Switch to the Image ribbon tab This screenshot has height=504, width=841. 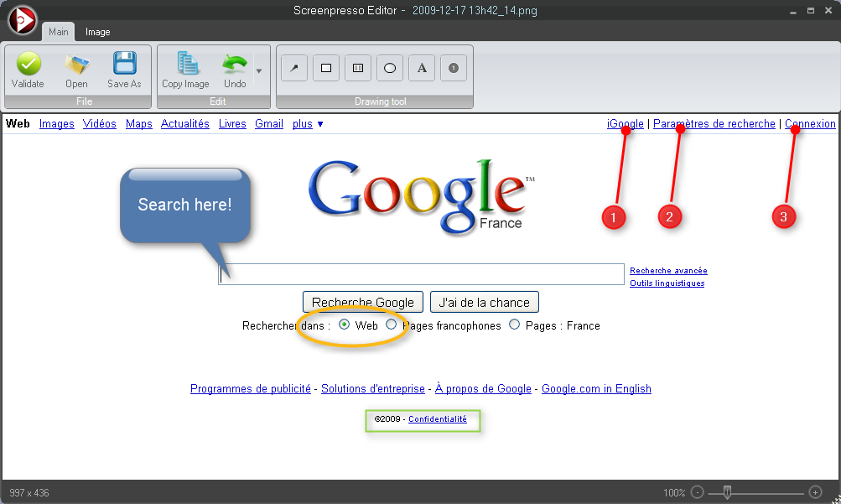(x=97, y=32)
